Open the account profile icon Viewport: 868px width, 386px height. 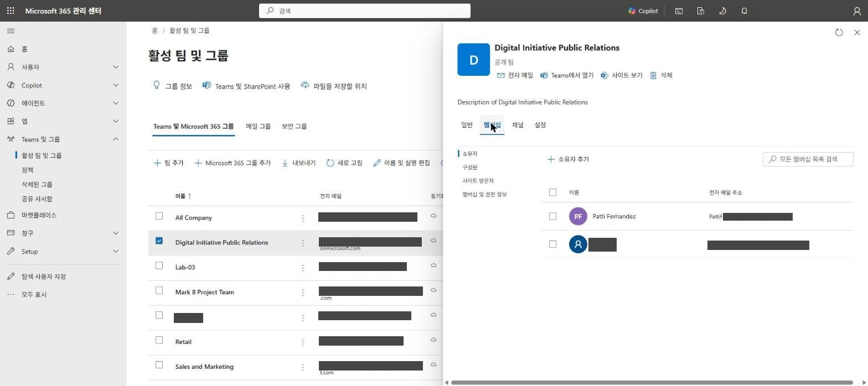pyautogui.click(x=857, y=11)
